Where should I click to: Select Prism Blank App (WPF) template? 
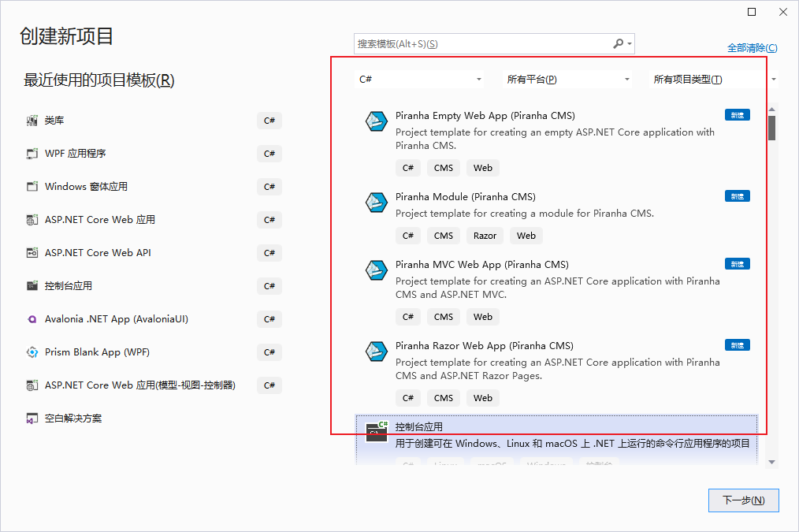pyautogui.click(x=154, y=352)
